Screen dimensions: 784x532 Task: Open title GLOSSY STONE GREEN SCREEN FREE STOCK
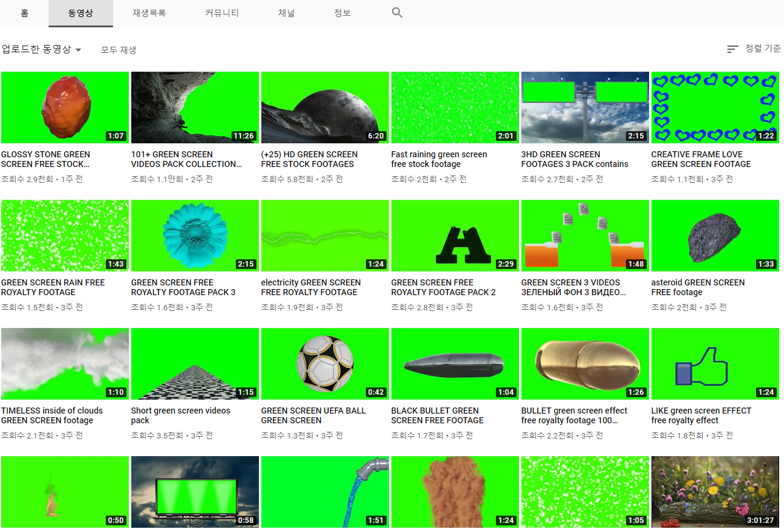click(x=46, y=159)
